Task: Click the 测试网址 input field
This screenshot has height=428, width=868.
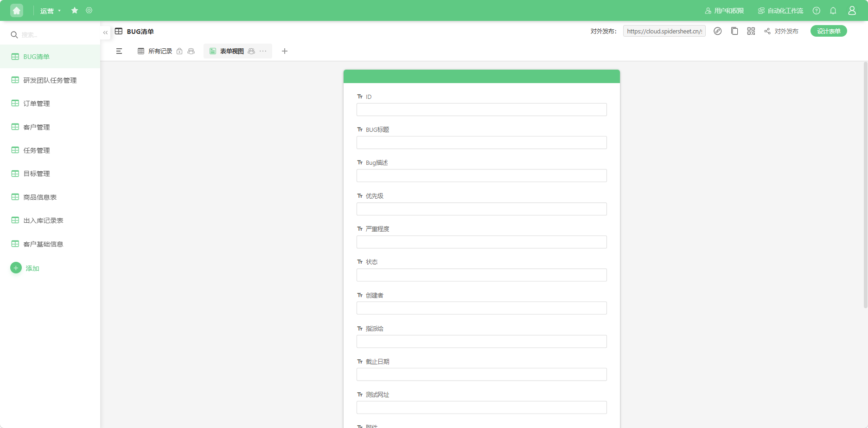Action: click(482, 408)
